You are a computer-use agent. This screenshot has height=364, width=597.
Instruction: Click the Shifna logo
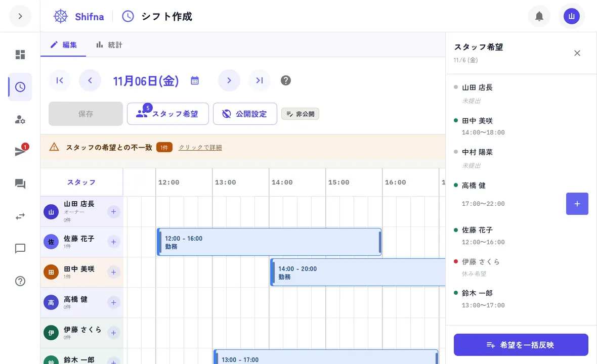pyautogui.click(x=78, y=16)
